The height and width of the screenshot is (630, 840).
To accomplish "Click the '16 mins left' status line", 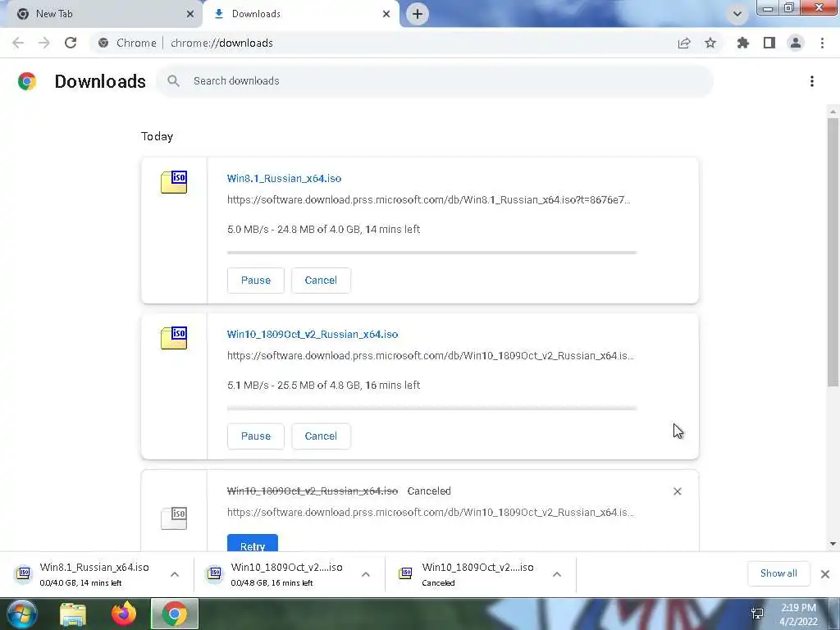I will click(x=323, y=386).
